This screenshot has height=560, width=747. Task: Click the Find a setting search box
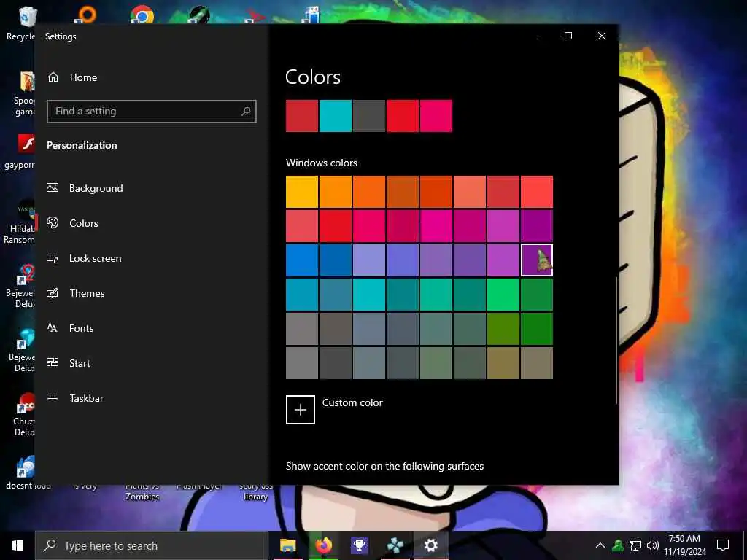[152, 112]
